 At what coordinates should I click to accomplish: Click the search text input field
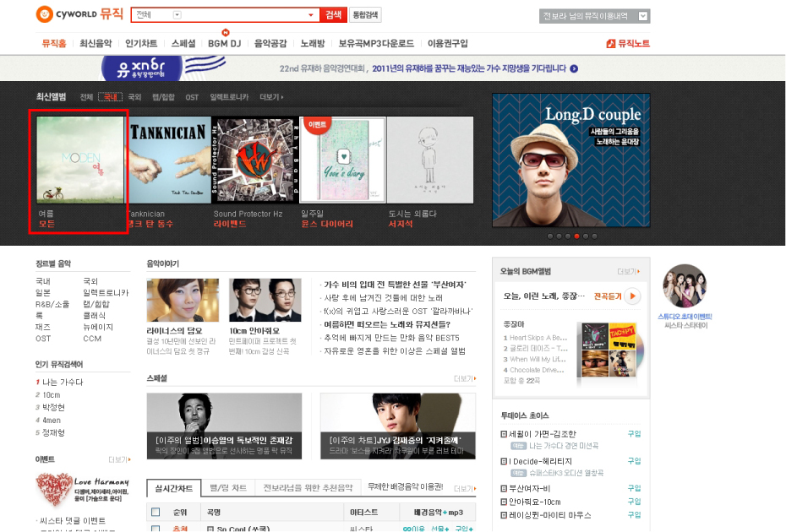(x=244, y=15)
